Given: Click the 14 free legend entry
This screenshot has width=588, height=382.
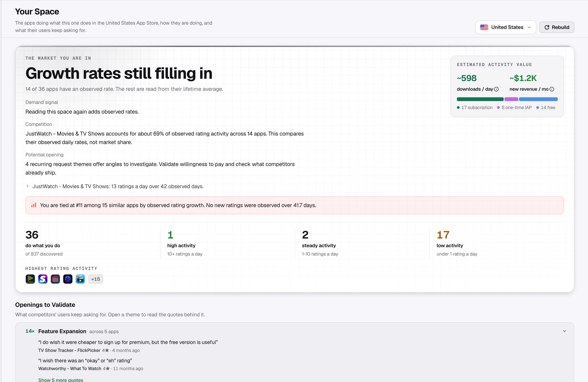Looking at the screenshot, I should (x=546, y=108).
